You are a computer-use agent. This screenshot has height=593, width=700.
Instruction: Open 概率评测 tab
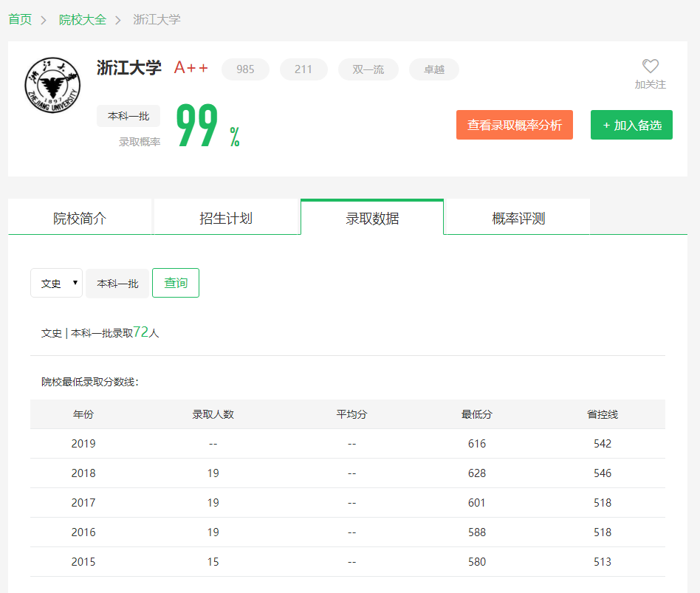click(518, 218)
